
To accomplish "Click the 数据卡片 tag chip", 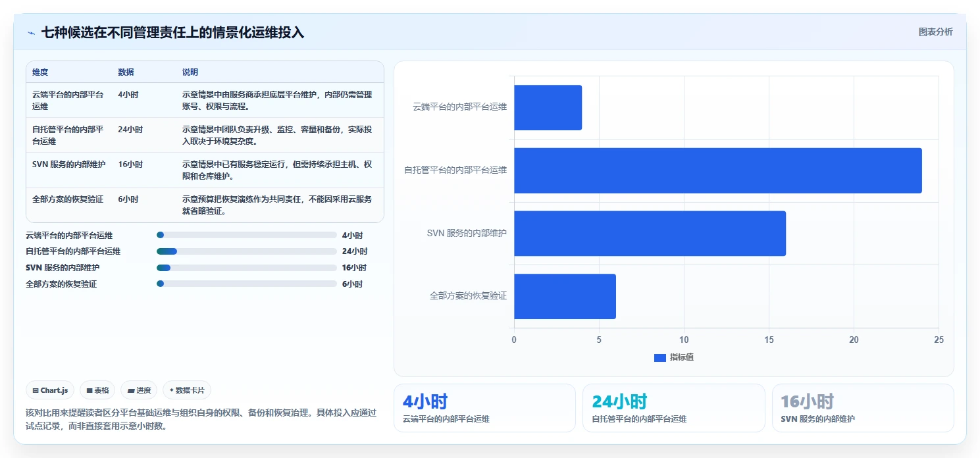I will coord(187,390).
